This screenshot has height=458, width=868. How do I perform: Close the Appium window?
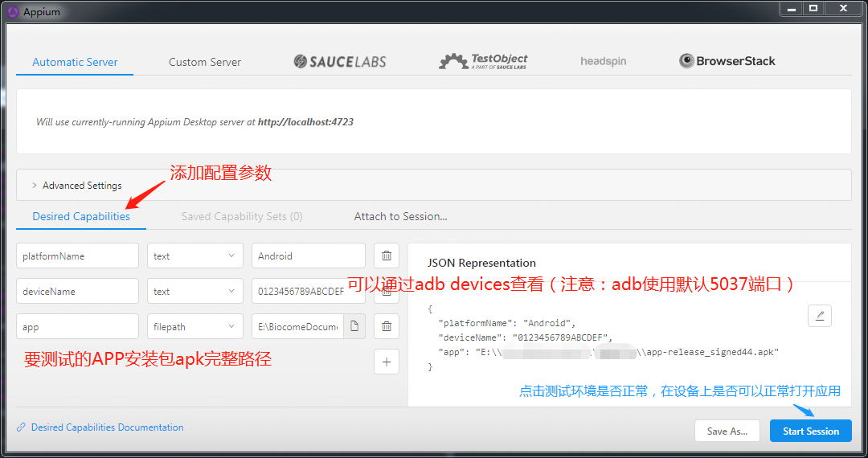[843, 8]
